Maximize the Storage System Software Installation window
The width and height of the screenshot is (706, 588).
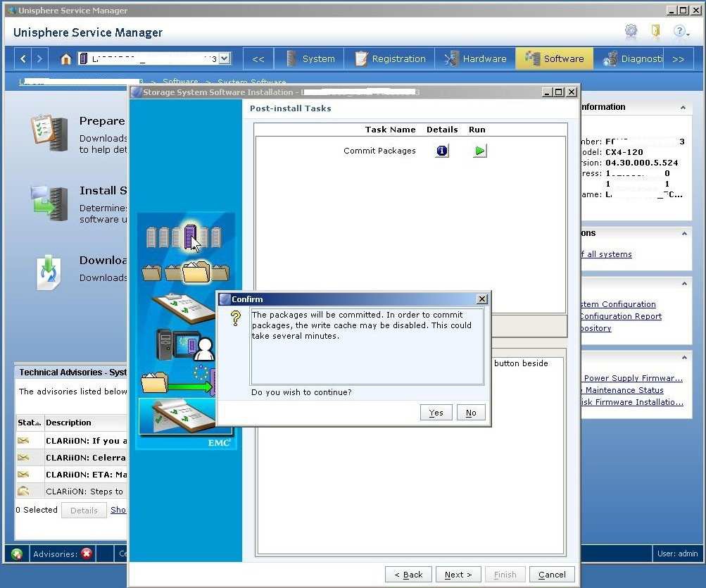(558, 92)
